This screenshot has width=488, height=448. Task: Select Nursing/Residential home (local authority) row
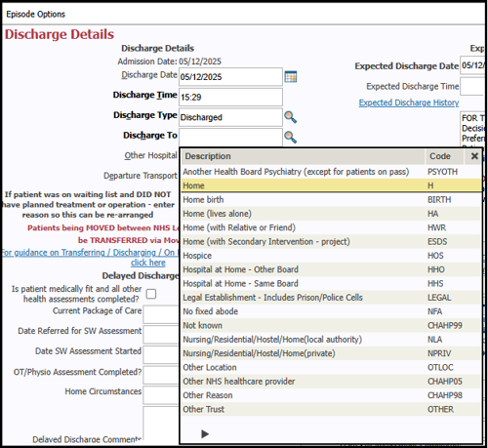(x=331, y=340)
